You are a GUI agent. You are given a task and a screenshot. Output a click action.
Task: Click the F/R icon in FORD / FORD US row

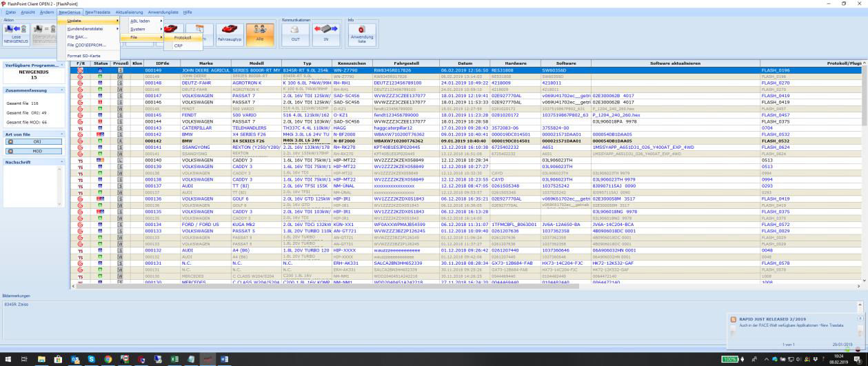81,224
